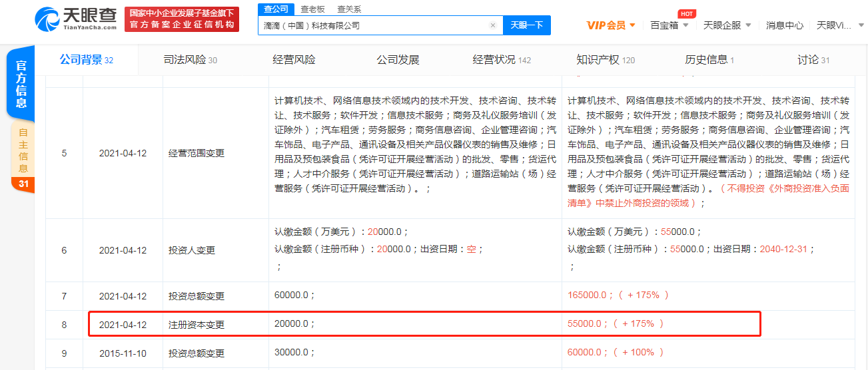Switch to the 查关系 search tab
The width and height of the screenshot is (868, 370).
(349, 9)
